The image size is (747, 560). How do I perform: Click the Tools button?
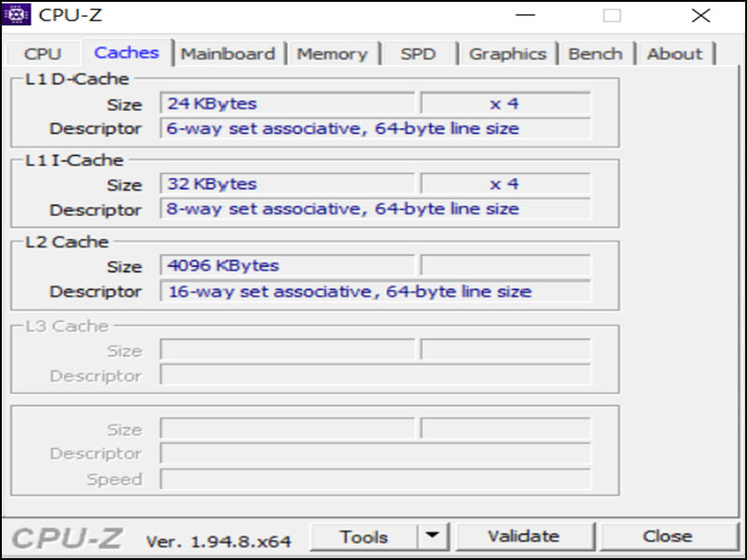(364, 538)
